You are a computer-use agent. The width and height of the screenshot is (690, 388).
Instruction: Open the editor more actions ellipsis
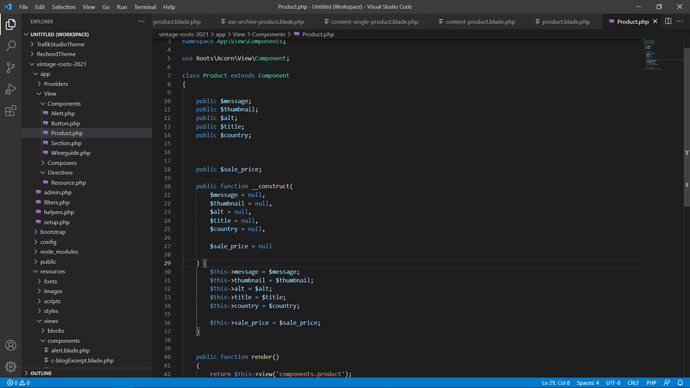coord(680,21)
